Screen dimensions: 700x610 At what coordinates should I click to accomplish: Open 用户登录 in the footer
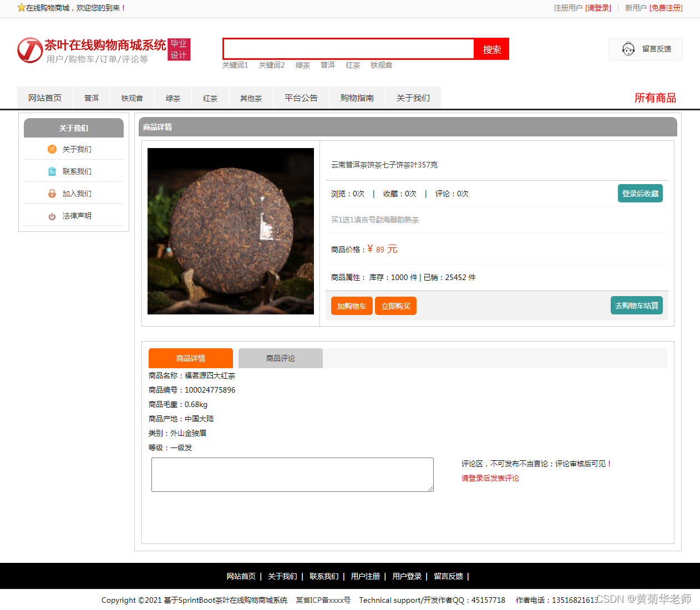[407, 576]
